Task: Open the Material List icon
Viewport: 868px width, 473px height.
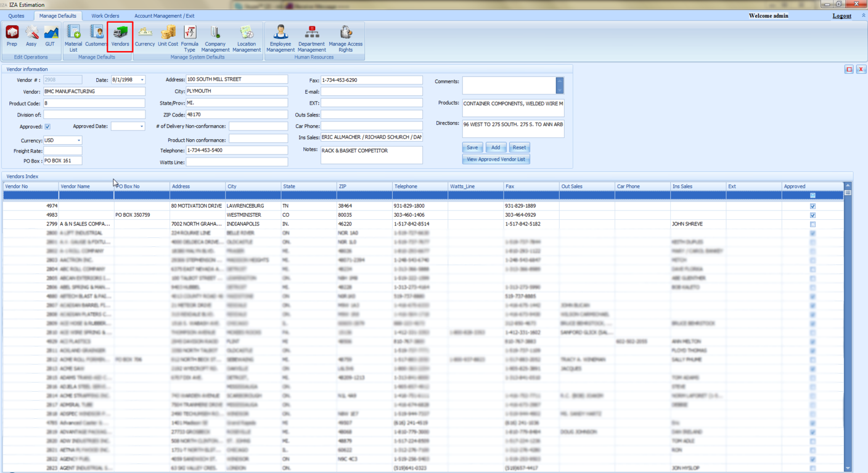Action: pyautogui.click(x=73, y=37)
